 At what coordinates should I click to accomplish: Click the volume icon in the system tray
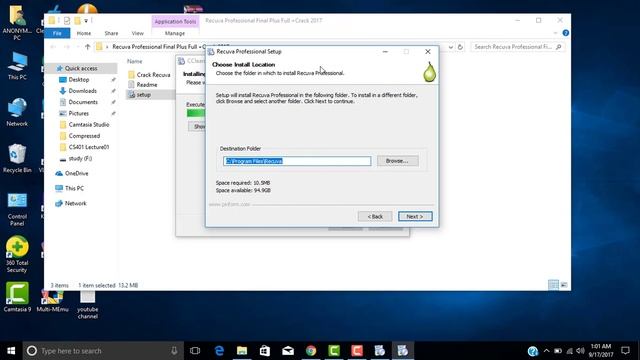tap(580, 351)
